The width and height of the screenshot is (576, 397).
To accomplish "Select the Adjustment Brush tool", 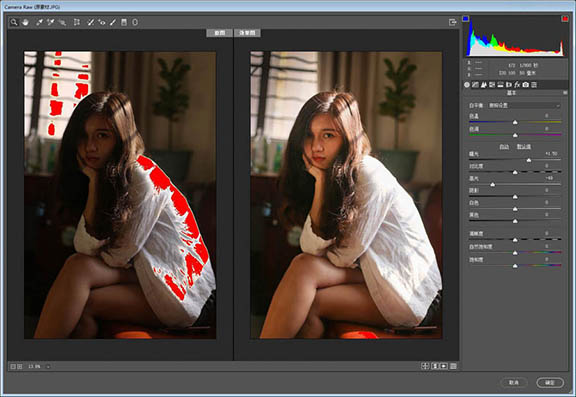I will pos(113,22).
